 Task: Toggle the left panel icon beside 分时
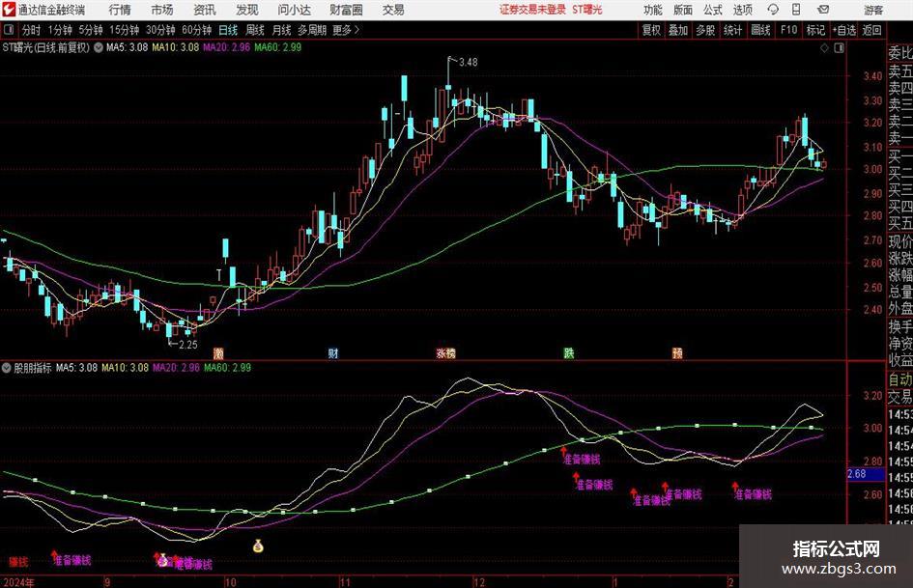[x=9, y=30]
